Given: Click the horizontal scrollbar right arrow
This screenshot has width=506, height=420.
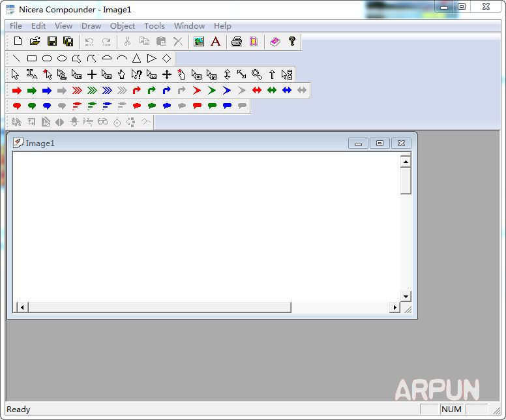Looking at the screenshot, I should point(394,307).
